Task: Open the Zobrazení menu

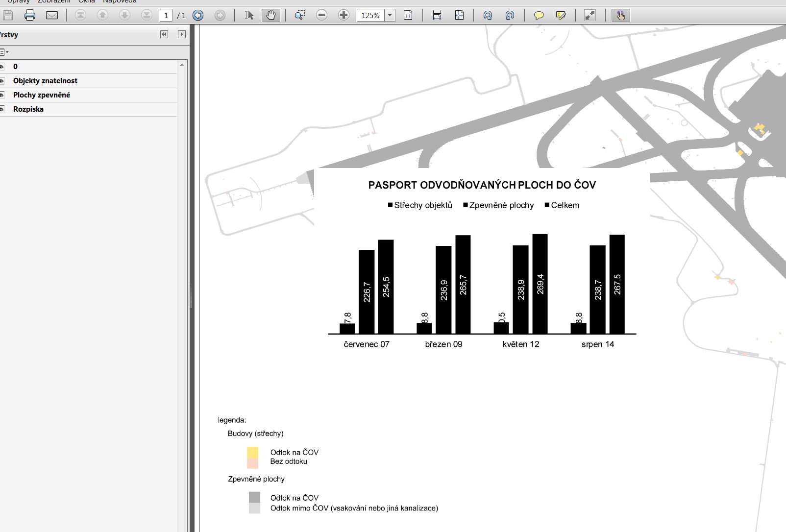Action: point(54,1)
